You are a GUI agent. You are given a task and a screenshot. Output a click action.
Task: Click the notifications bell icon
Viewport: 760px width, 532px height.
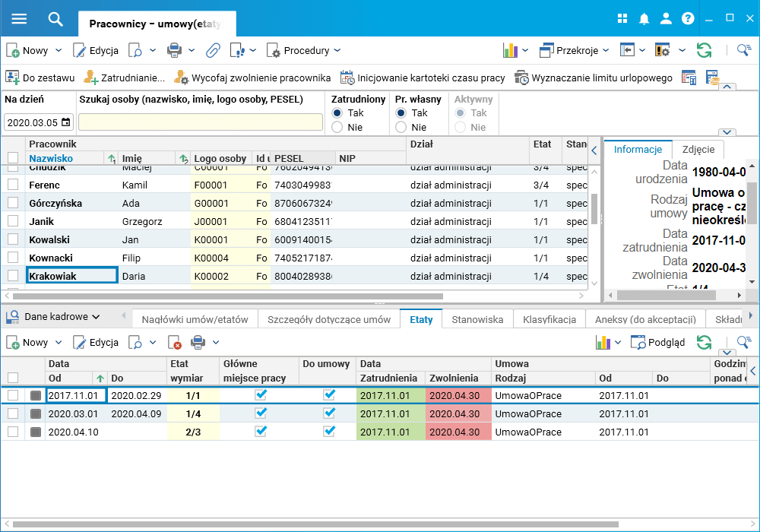point(644,19)
